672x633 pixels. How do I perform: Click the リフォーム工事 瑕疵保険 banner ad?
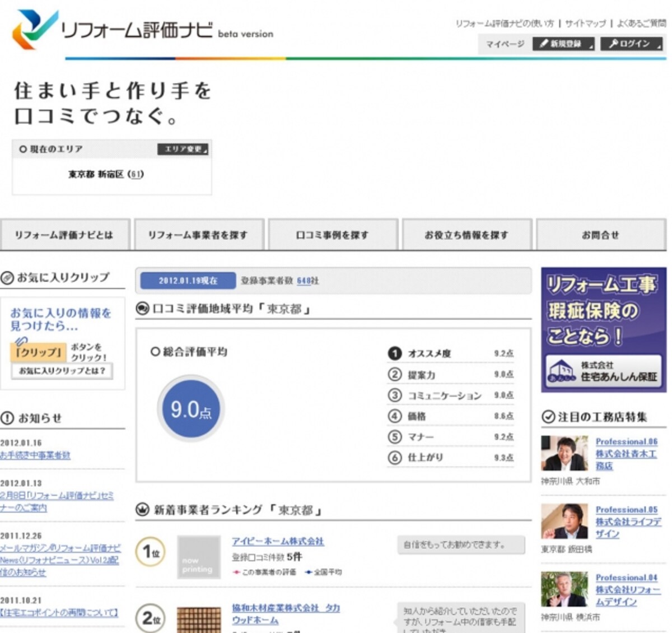click(x=604, y=330)
